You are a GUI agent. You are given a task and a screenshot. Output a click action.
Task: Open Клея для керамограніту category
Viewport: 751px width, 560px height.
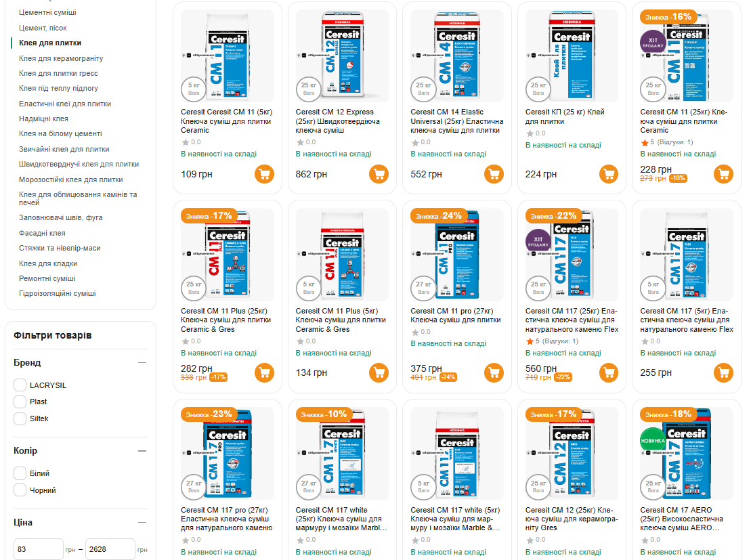click(x=61, y=58)
